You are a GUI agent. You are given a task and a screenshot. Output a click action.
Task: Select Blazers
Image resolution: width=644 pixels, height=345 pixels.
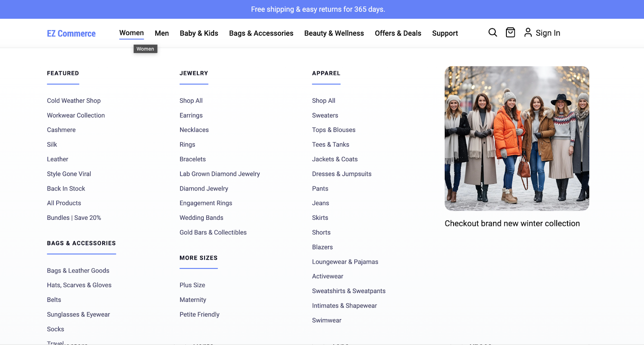[x=322, y=247]
